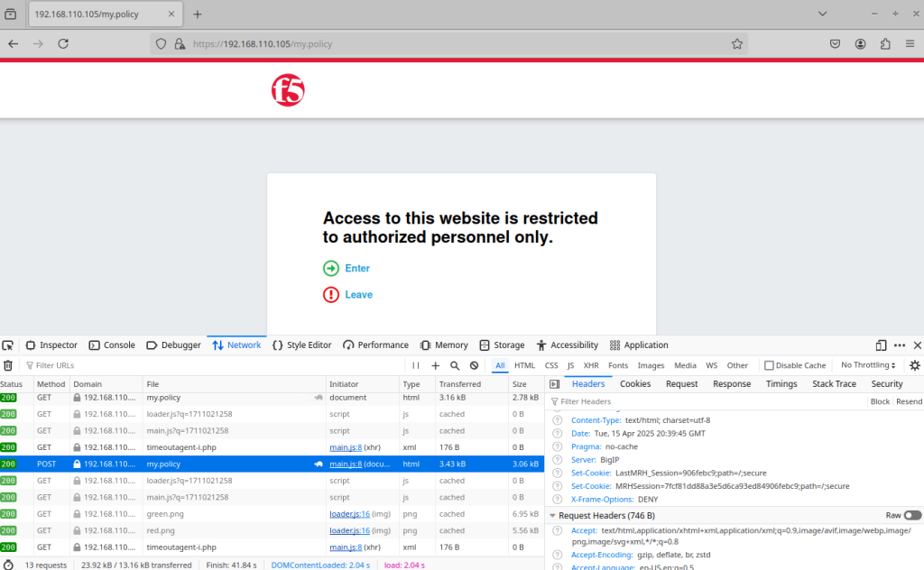Screen dimensions: 924x570
Task: Open the Cookies tab in request details
Action: 635,384
